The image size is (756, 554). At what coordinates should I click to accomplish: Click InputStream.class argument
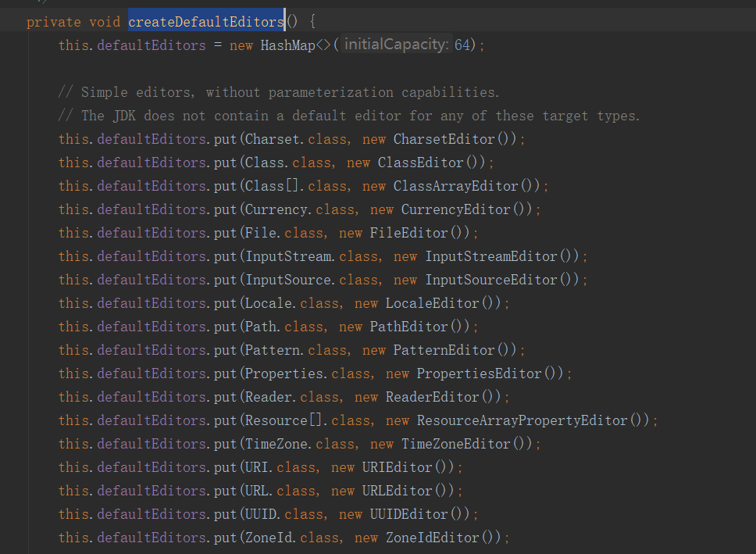pos(312,256)
